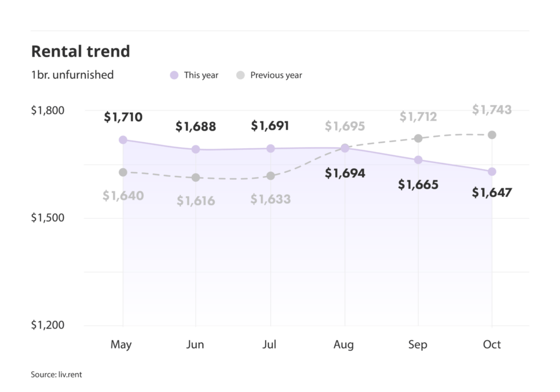This screenshot has height=392, width=560.
Task: Click the Oct month axis label
Action: click(492, 345)
